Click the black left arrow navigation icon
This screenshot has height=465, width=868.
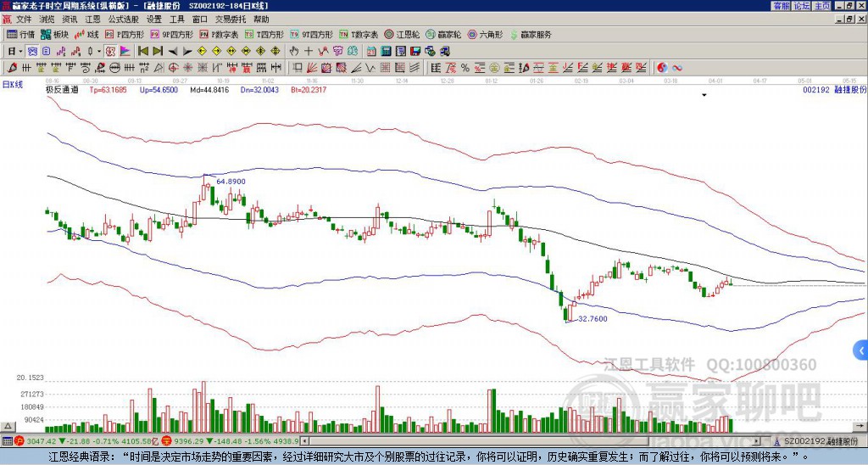[x=173, y=51]
